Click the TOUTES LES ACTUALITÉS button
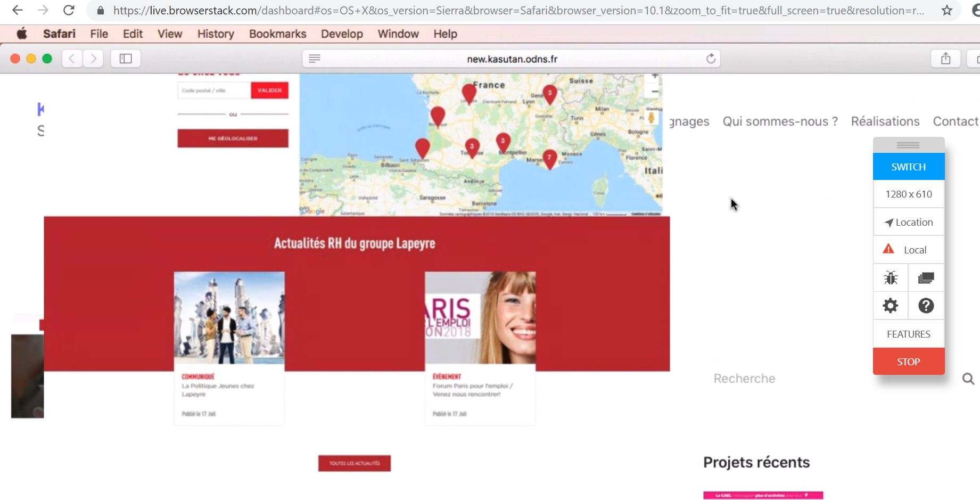 tap(355, 463)
